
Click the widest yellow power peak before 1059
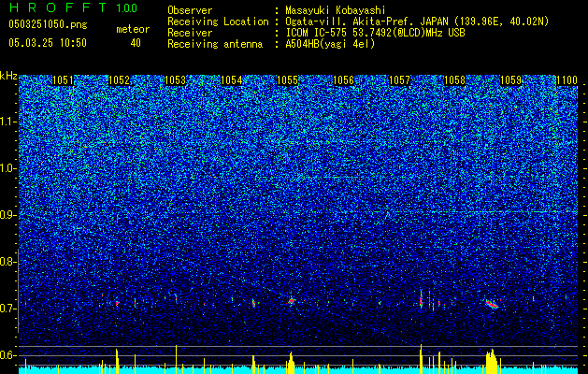point(492,362)
